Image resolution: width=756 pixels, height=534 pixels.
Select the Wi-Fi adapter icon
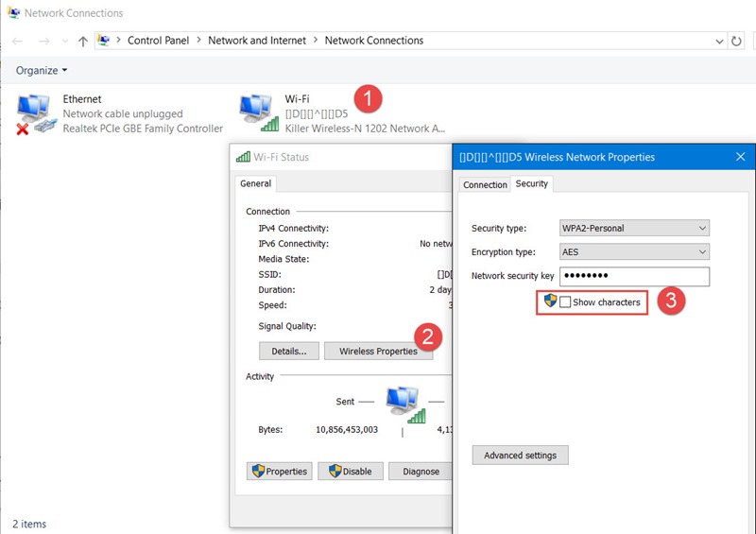click(x=259, y=113)
